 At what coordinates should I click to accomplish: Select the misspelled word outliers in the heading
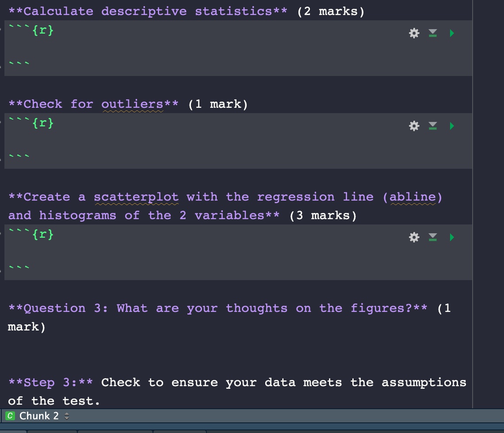pyautogui.click(x=133, y=104)
